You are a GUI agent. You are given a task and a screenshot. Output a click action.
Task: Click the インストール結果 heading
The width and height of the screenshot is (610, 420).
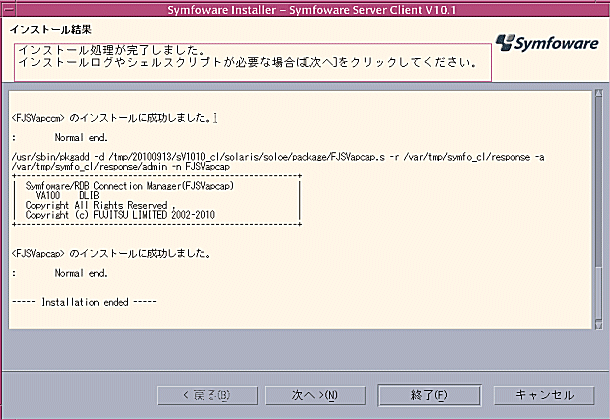pos(51,29)
